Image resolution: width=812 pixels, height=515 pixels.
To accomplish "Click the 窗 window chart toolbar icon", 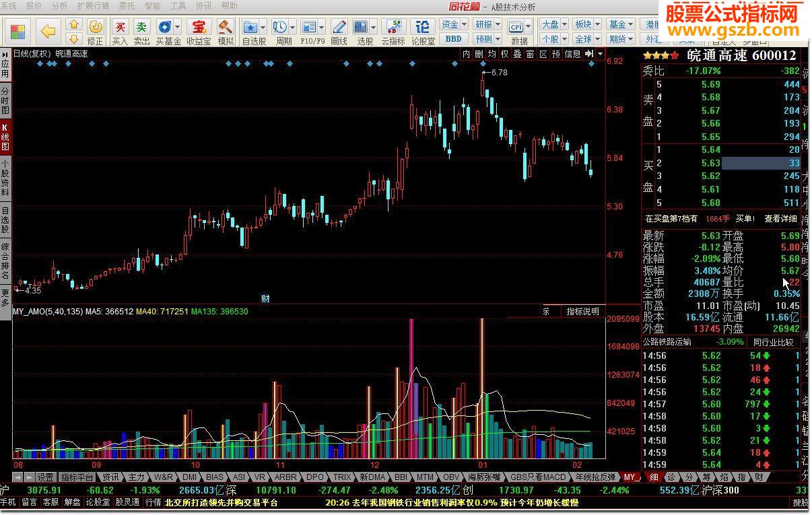I will (531, 54).
